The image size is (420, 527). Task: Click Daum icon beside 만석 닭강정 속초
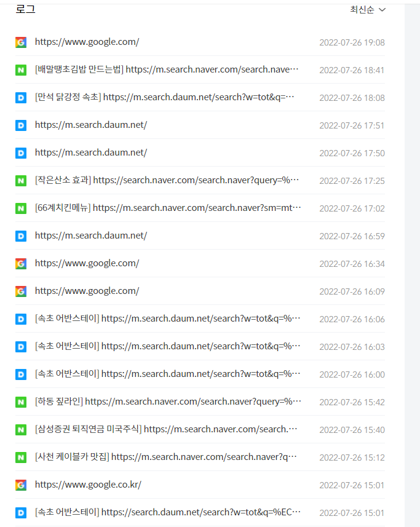point(21,98)
